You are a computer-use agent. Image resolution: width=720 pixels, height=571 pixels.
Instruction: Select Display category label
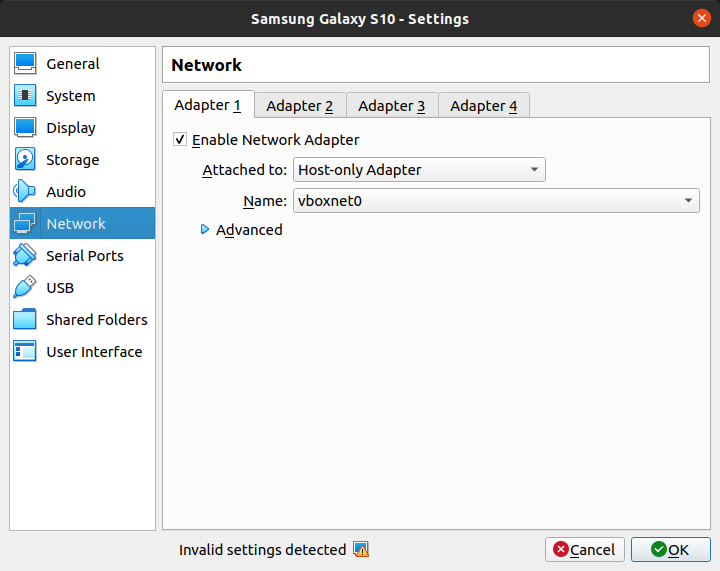tap(71, 128)
